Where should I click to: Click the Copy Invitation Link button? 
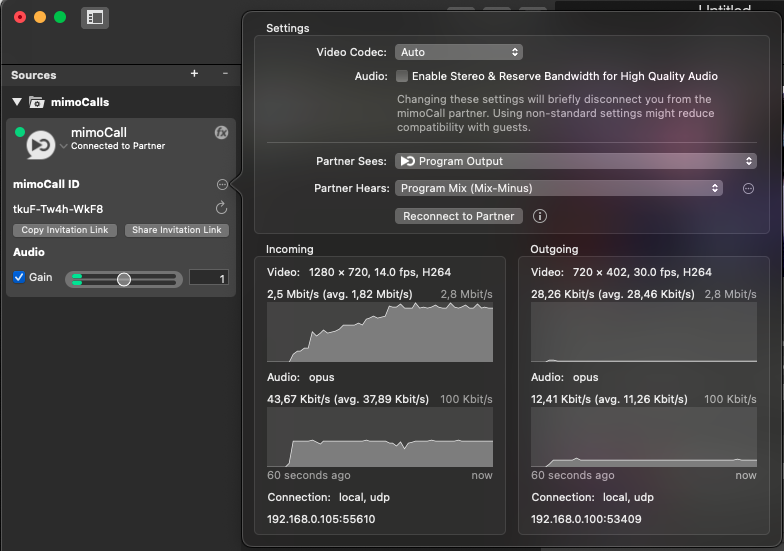point(65,230)
